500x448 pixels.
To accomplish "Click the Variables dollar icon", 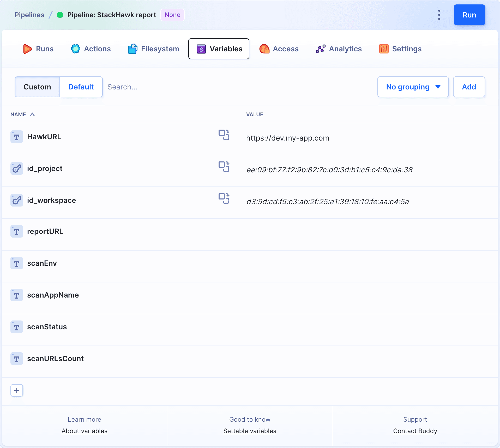I will [201, 49].
